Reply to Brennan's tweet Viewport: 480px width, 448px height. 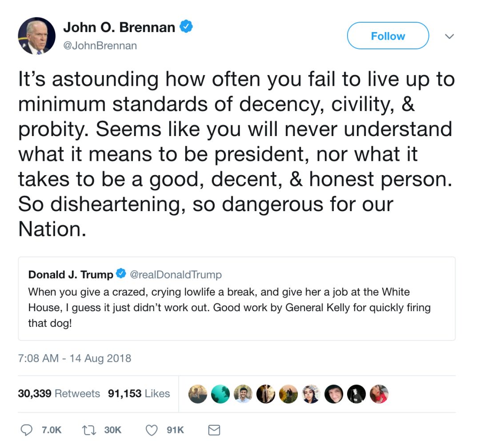coord(28,430)
